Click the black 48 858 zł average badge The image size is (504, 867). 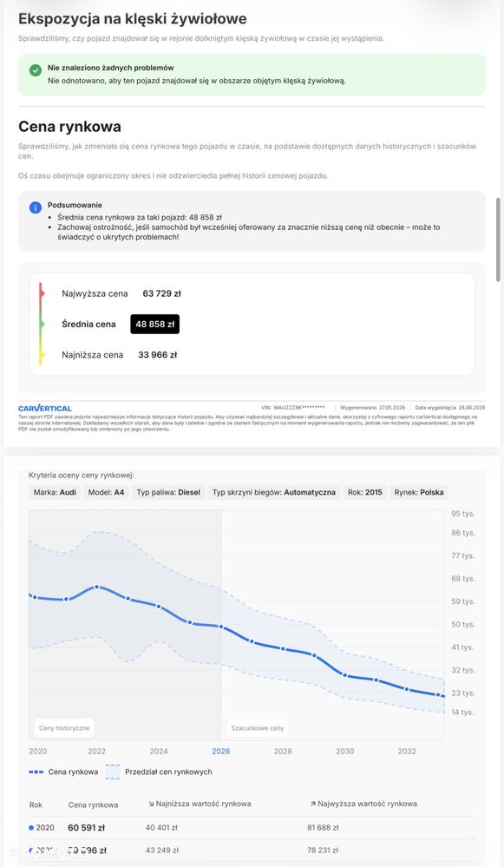(155, 325)
